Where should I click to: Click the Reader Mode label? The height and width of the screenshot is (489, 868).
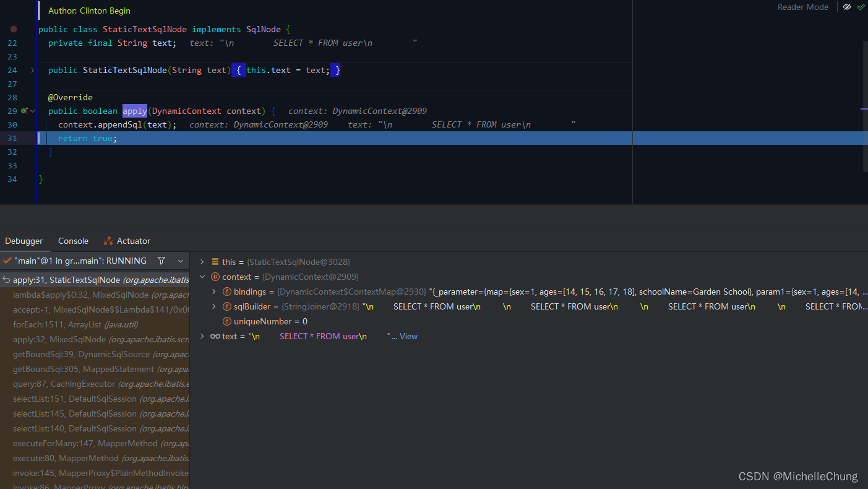[x=803, y=7]
